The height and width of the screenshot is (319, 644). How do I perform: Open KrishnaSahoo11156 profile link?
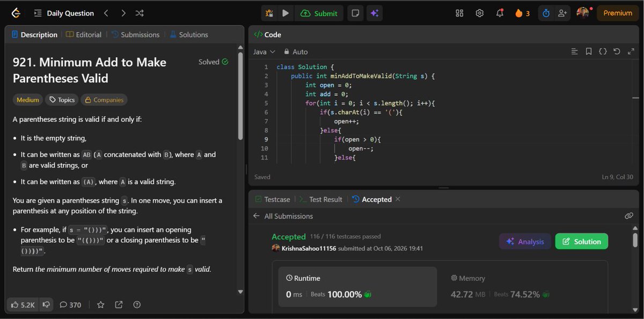(x=308, y=248)
